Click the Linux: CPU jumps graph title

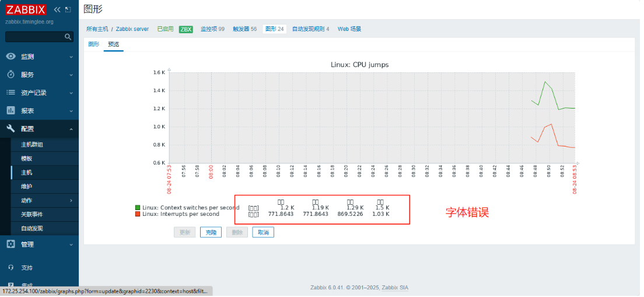click(360, 65)
